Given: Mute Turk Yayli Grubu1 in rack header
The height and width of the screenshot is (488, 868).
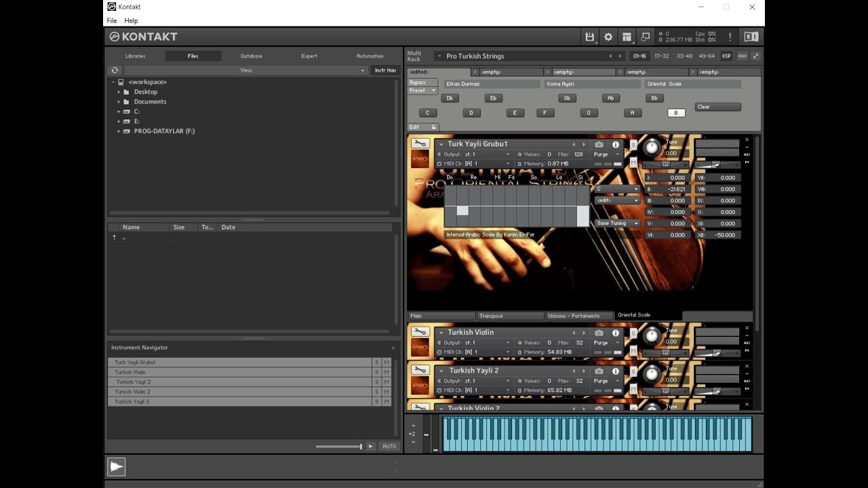Looking at the screenshot, I should point(633,162).
